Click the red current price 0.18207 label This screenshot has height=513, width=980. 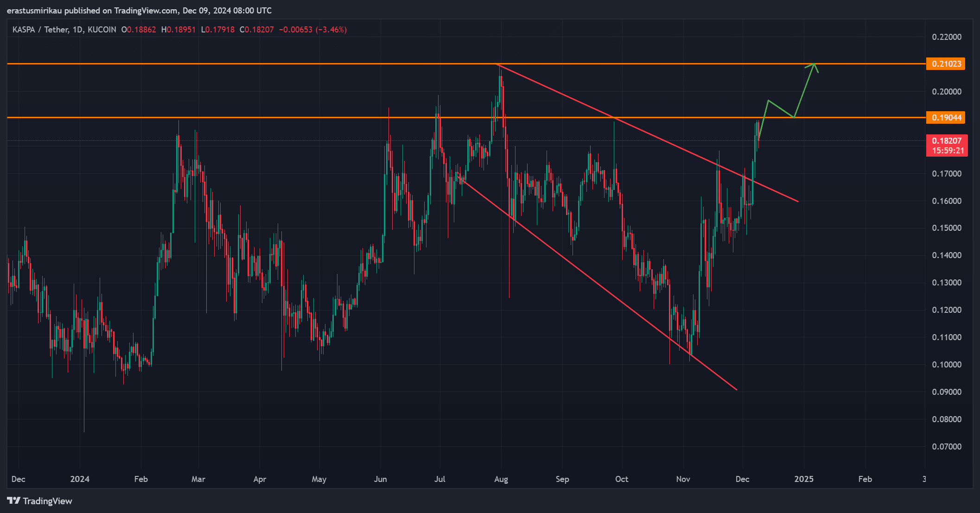point(947,146)
